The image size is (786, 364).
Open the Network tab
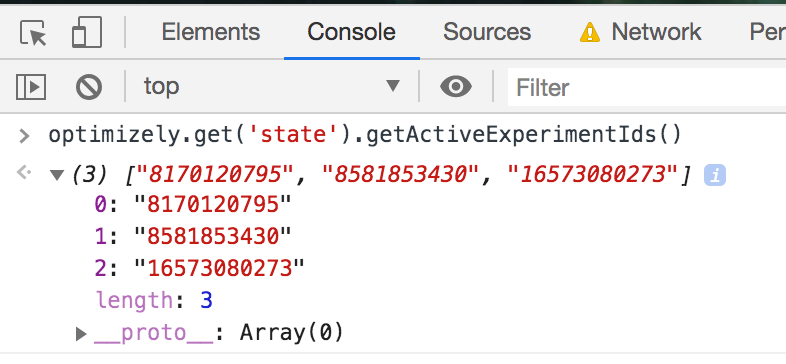point(656,32)
